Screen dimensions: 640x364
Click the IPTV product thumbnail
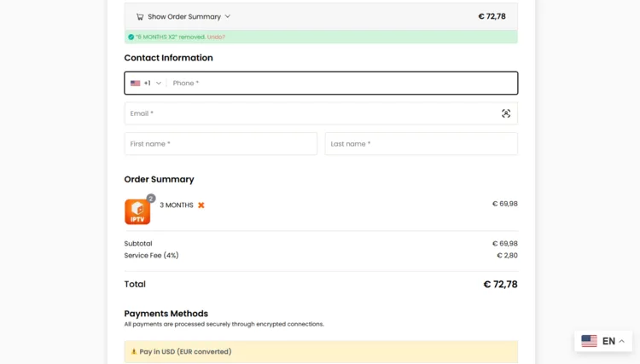[x=137, y=212]
